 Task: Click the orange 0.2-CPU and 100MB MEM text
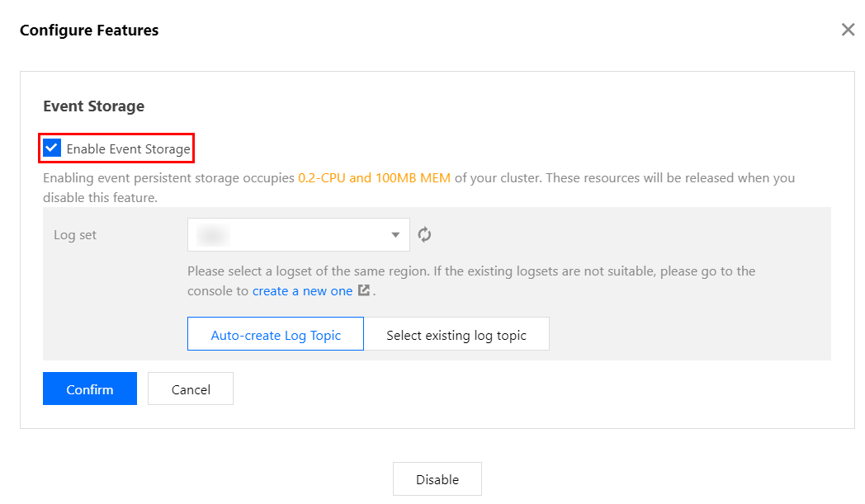click(374, 177)
